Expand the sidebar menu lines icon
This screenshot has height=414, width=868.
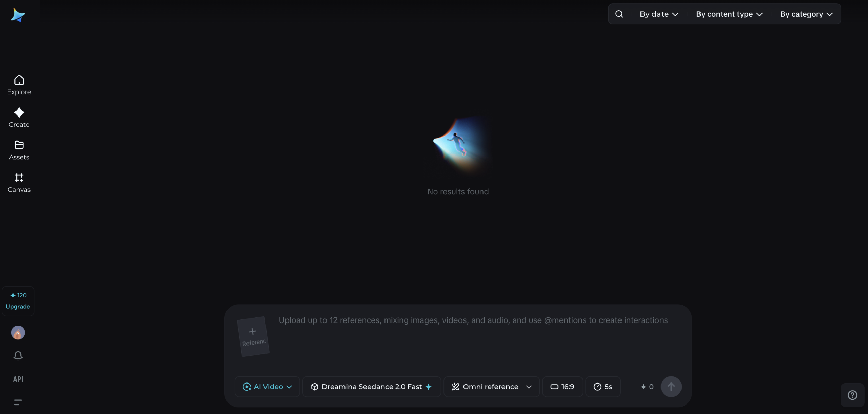(18, 402)
